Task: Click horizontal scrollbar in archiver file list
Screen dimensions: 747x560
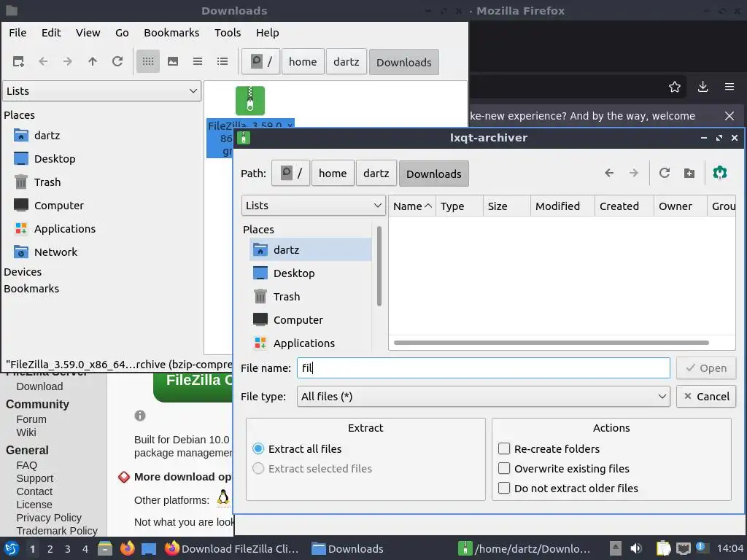Action: [551, 343]
